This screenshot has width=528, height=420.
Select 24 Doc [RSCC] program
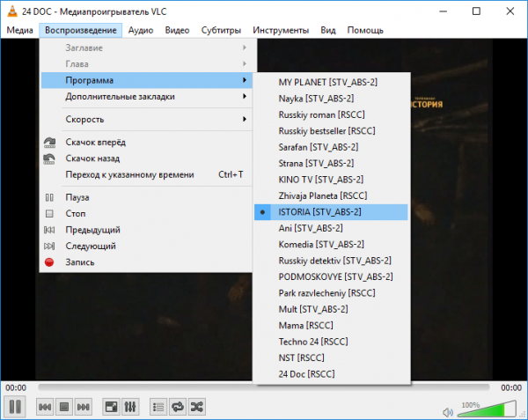pyautogui.click(x=331, y=374)
